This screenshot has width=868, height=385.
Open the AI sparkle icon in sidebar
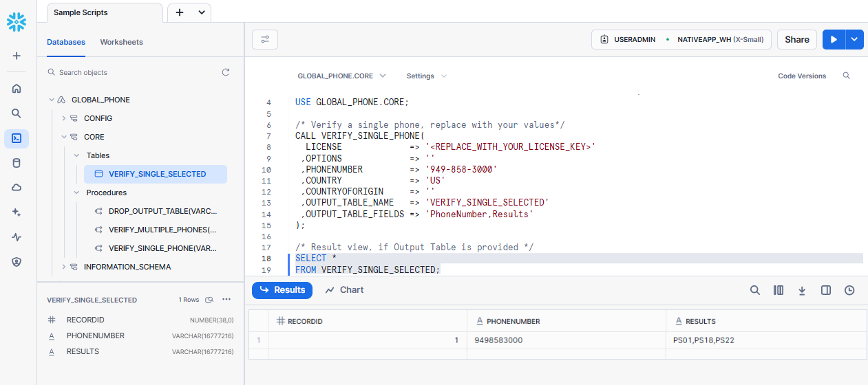[17, 212]
